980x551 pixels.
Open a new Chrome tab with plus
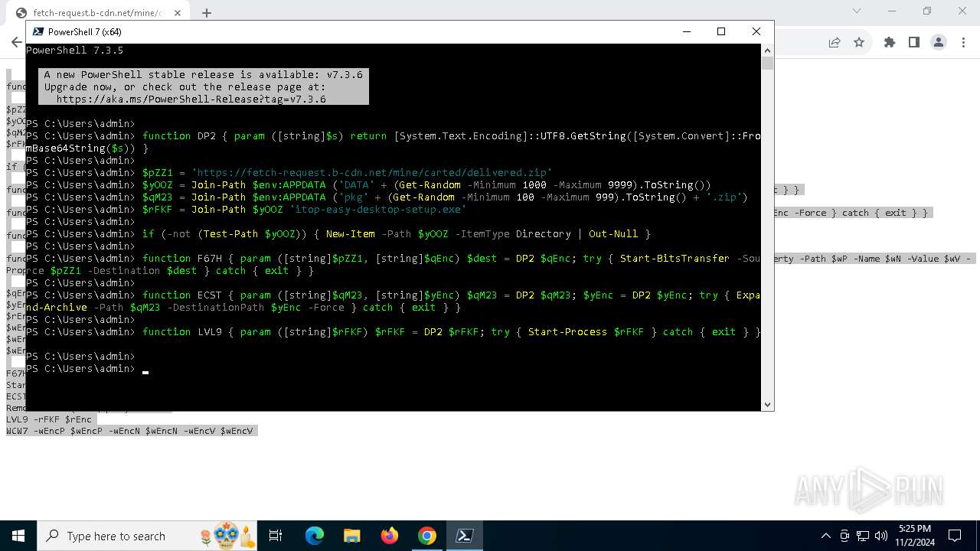(x=206, y=12)
